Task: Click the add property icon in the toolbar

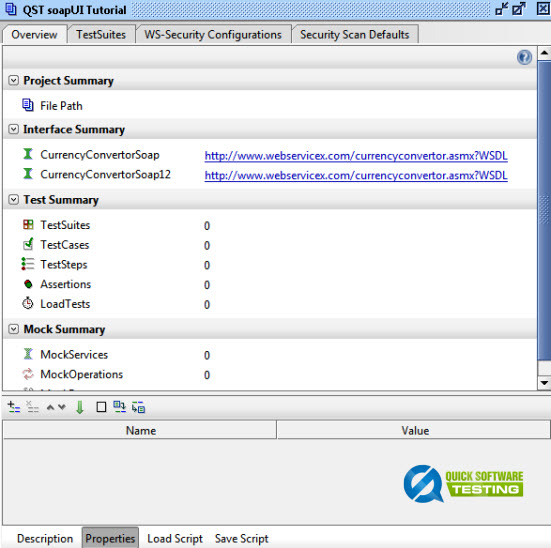Action: pyautogui.click(x=14, y=407)
